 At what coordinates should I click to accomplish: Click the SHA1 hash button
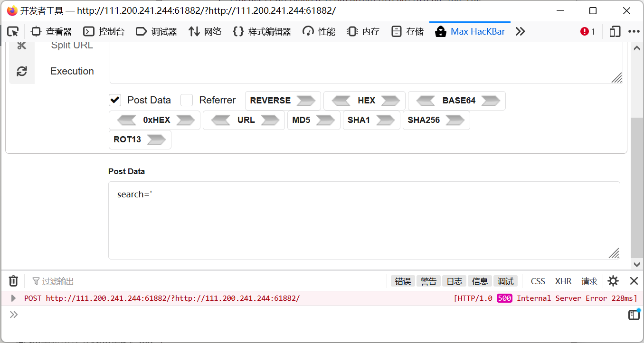point(371,120)
